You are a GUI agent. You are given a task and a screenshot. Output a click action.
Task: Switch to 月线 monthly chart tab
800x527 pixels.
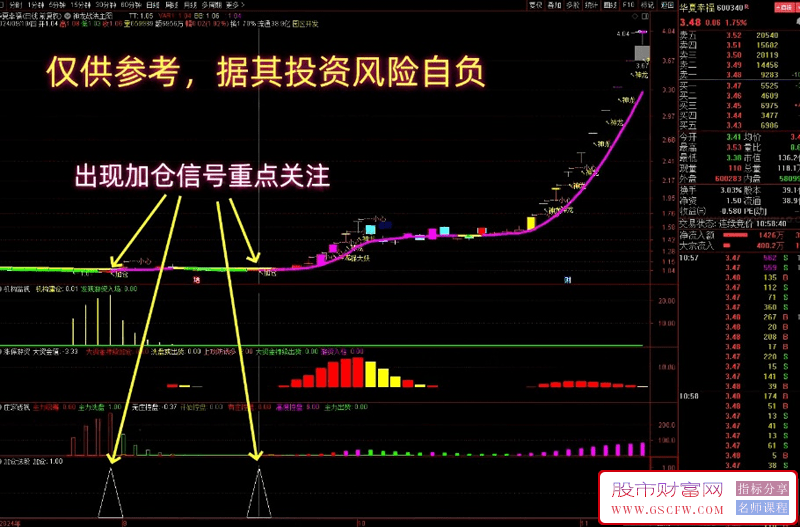click(x=190, y=5)
